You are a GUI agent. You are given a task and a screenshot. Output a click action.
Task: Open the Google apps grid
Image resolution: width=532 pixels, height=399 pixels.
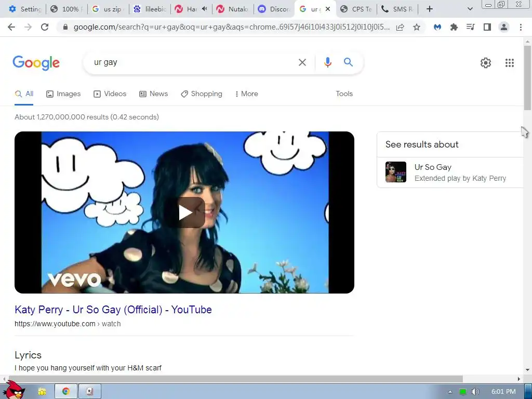[509, 63]
